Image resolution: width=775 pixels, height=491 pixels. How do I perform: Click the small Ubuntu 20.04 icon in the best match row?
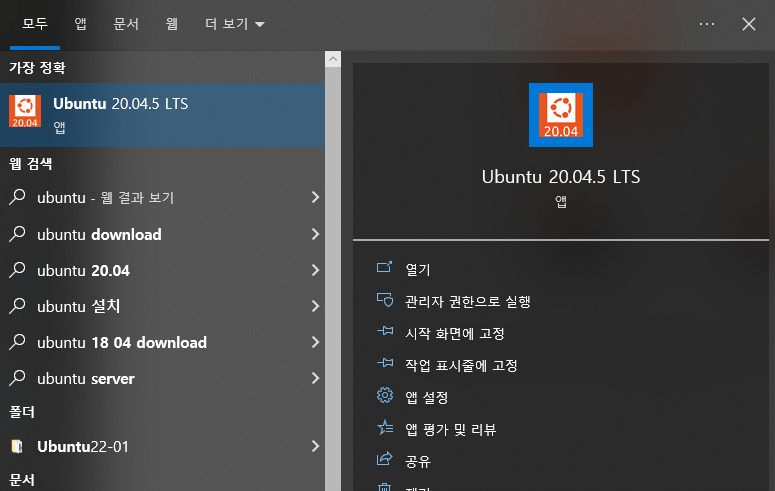(25, 111)
